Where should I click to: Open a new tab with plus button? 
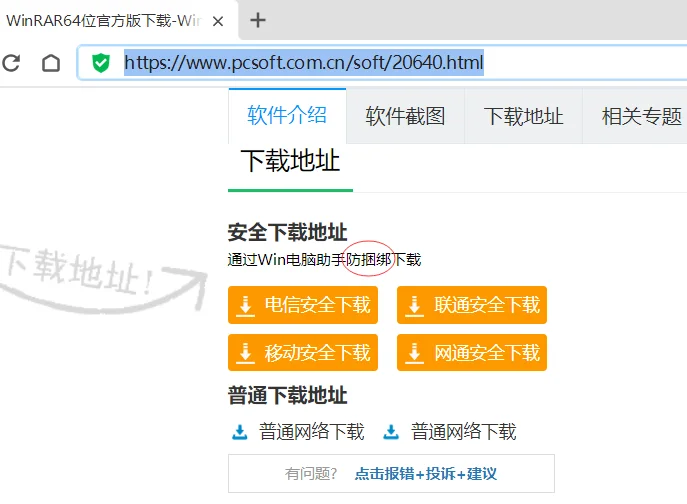258,20
